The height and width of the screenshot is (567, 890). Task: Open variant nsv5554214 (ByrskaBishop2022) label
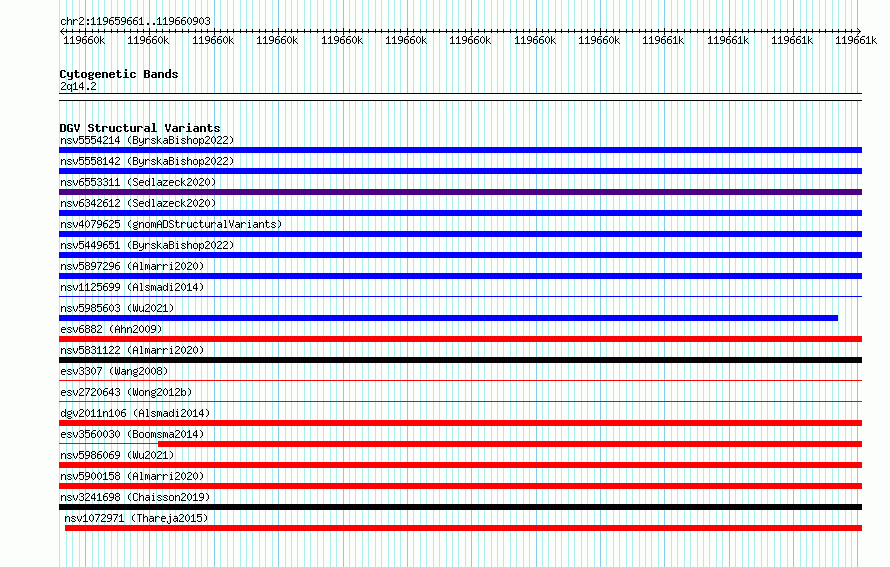[147, 140]
